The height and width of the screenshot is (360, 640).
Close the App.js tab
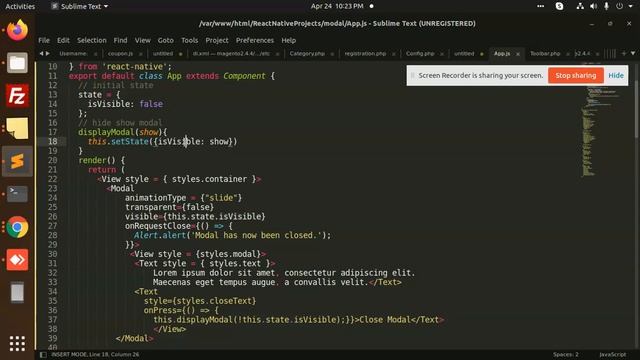pos(518,54)
